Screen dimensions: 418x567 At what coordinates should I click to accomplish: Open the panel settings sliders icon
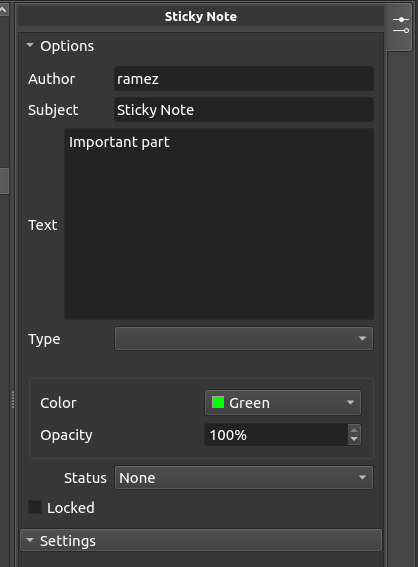coord(401,25)
